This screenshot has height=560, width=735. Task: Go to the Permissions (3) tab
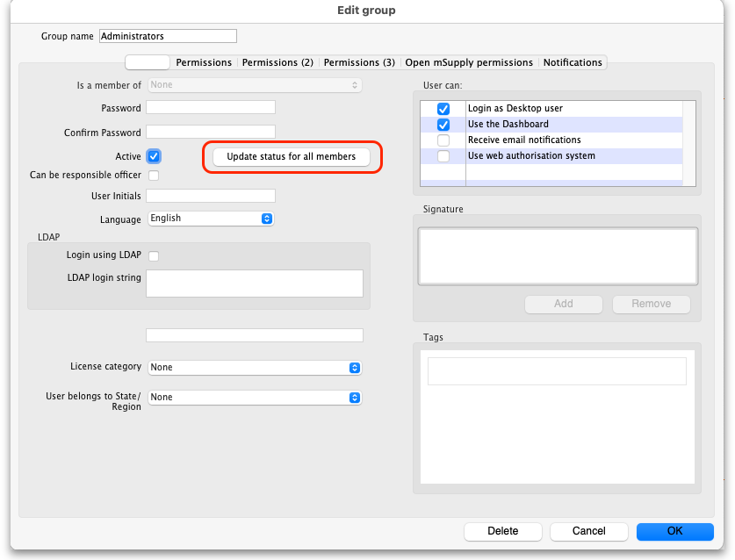[x=359, y=63]
